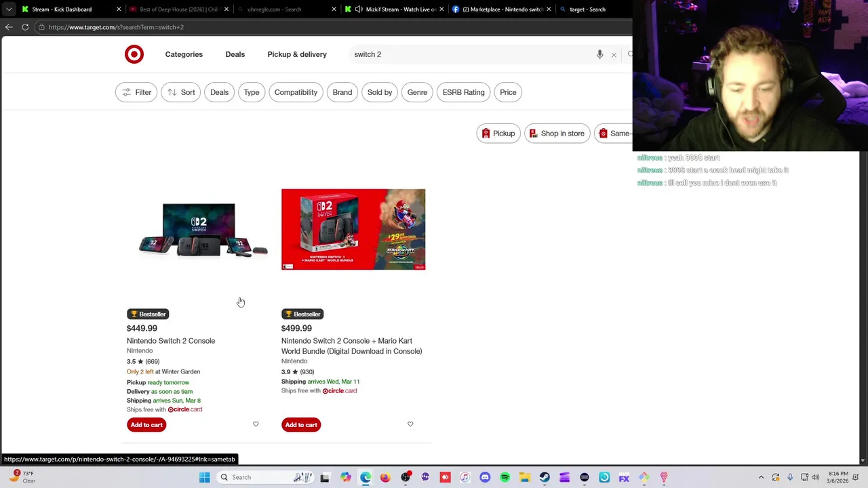
Task: Click Winter Garden store link
Action: point(181,371)
